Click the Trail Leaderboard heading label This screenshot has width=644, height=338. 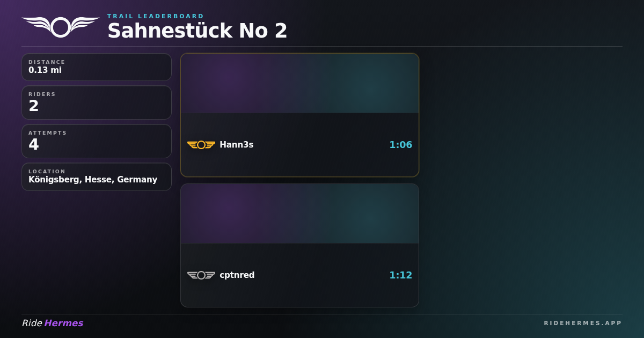coord(156,16)
